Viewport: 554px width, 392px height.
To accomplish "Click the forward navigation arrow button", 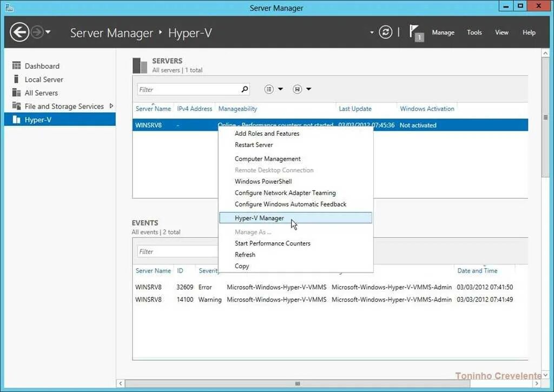I will [37, 32].
